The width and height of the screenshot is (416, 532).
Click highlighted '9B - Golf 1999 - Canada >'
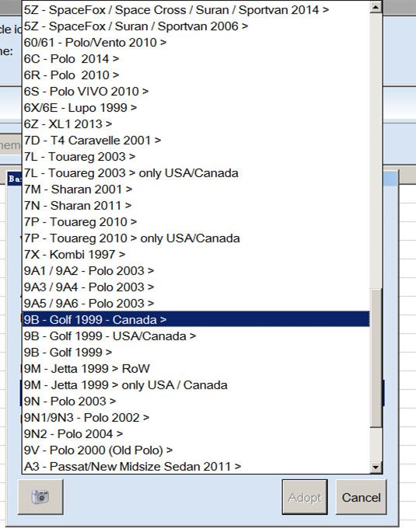point(196,320)
